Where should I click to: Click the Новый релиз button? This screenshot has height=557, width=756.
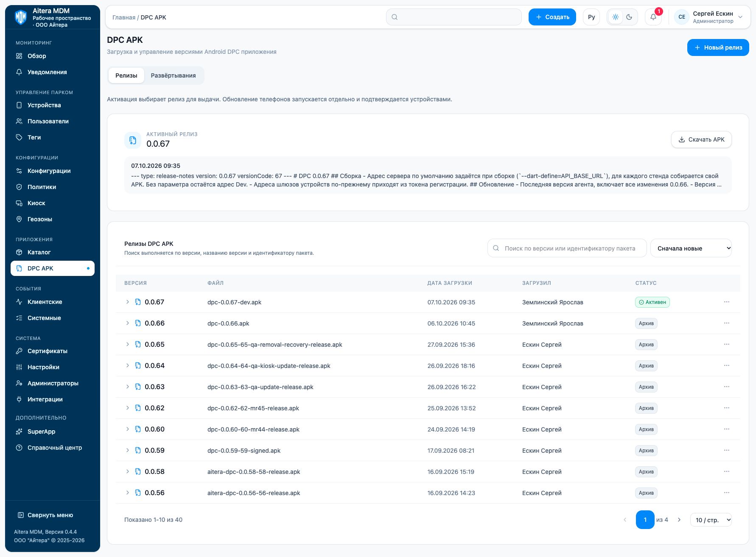(x=718, y=47)
